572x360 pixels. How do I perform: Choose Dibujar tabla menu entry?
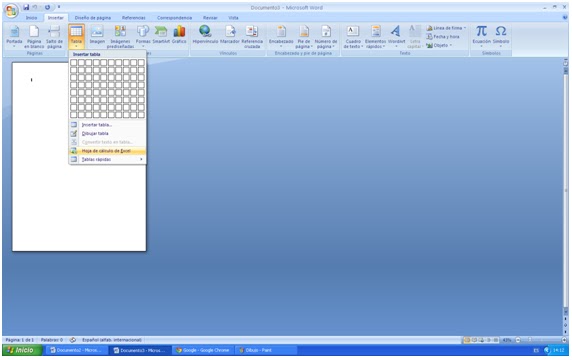[x=107, y=133]
